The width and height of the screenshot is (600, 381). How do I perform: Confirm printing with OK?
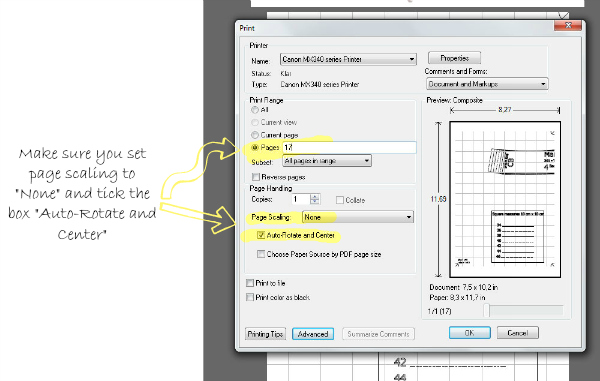470,333
